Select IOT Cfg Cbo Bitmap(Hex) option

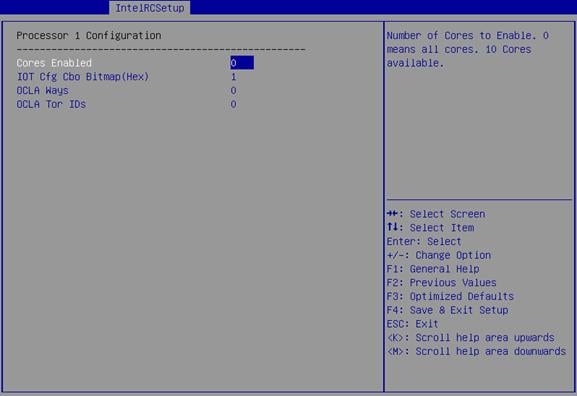click(83, 77)
